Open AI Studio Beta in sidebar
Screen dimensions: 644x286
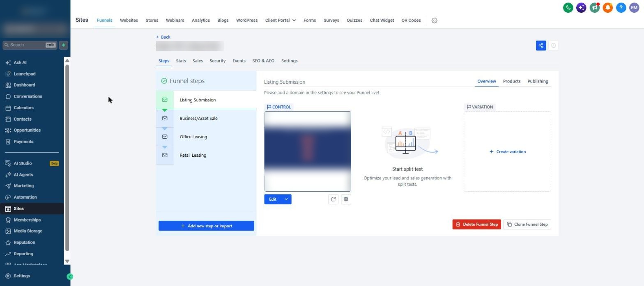(x=32, y=163)
